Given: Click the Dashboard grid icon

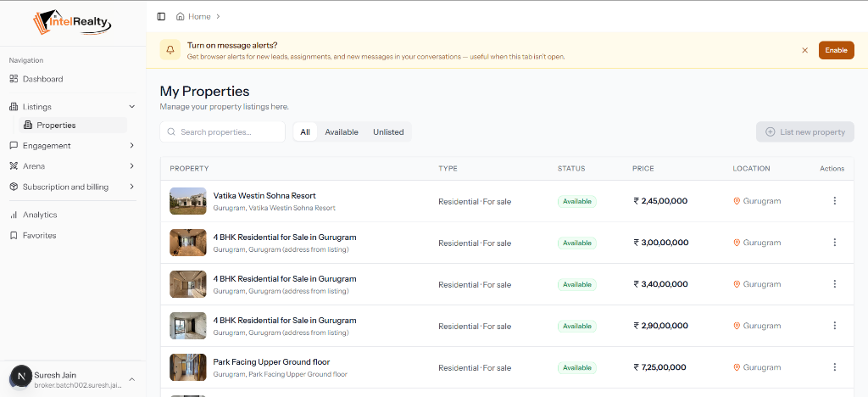Looking at the screenshot, I should coord(14,79).
